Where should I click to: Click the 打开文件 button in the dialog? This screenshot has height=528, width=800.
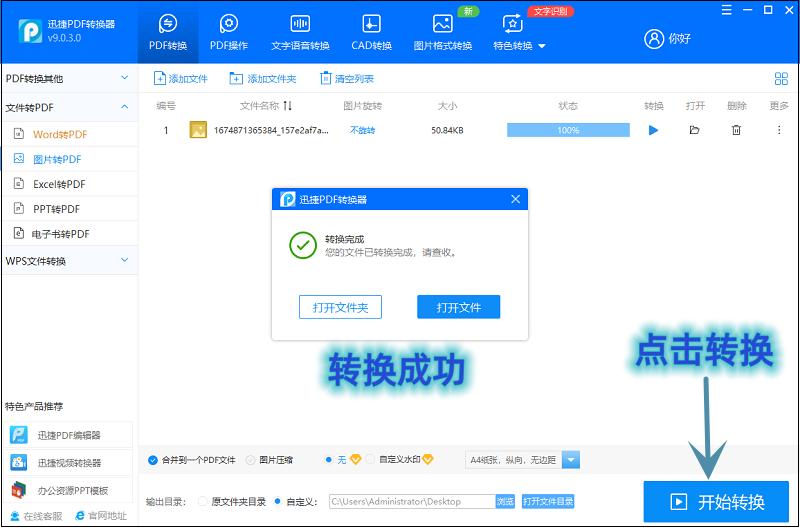click(x=459, y=307)
